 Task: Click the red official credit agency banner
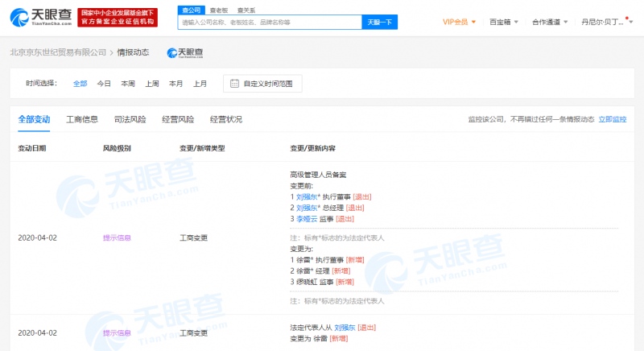[118, 17]
